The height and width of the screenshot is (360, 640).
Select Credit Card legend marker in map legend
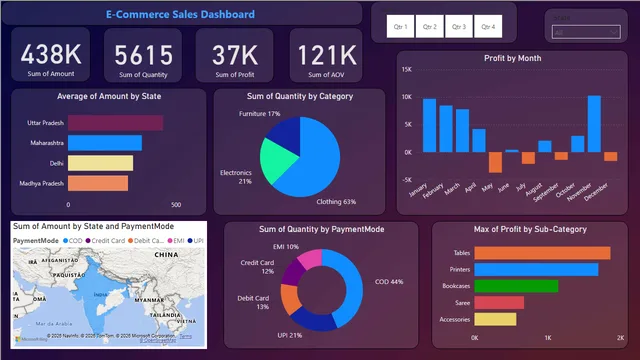pyautogui.click(x=88, y=241)
